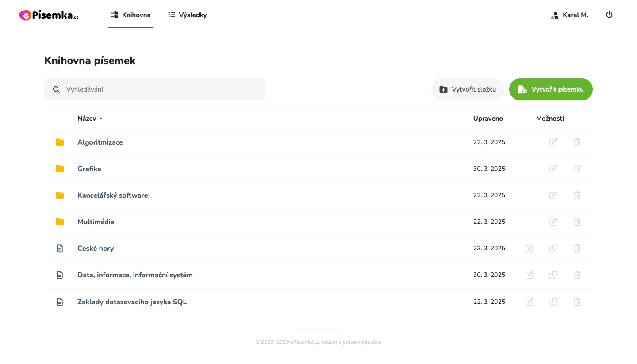Click the power logout icon
637x364 pixels.
coord(609,15)
